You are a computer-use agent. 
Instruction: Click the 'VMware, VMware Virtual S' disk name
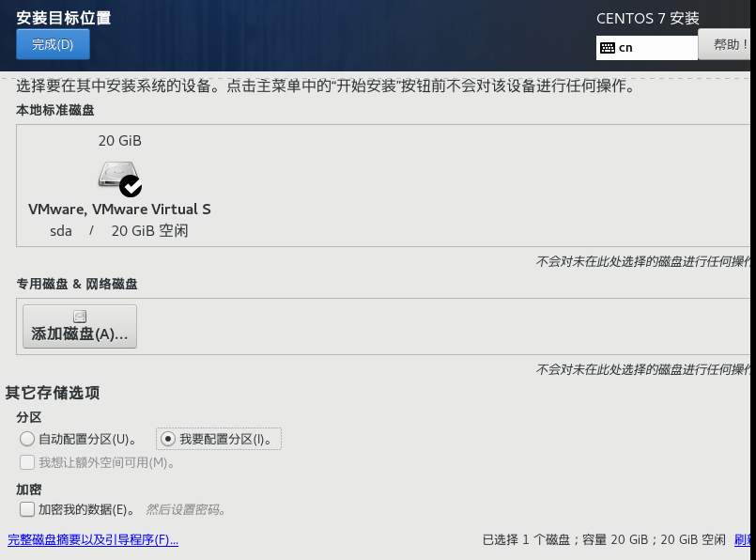click(119, 210)
